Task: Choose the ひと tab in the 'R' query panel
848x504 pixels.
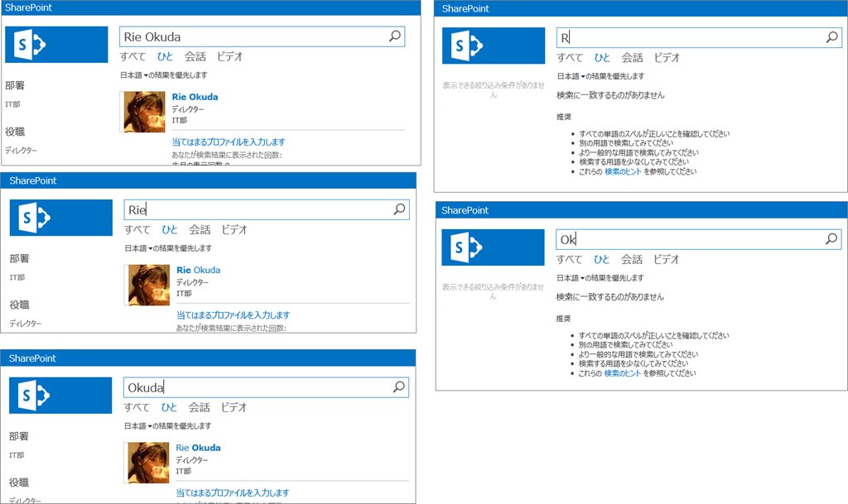Action: [602, 57]
